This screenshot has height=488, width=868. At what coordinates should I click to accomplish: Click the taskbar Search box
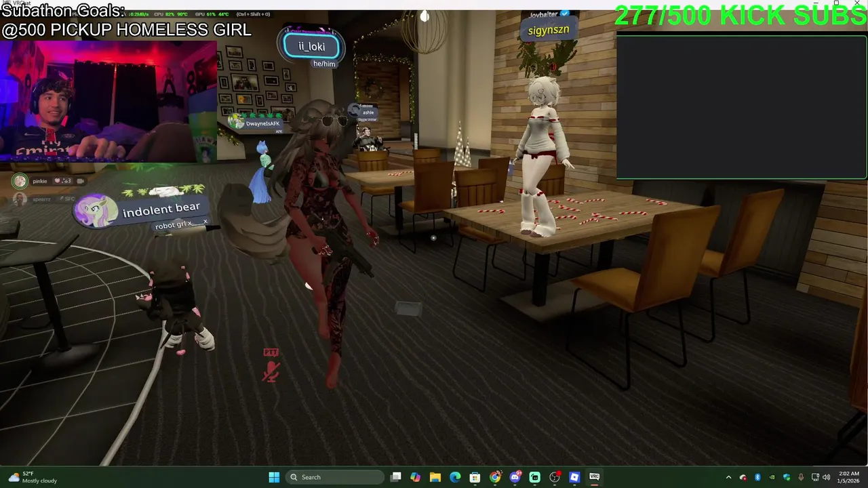[334, 477]
